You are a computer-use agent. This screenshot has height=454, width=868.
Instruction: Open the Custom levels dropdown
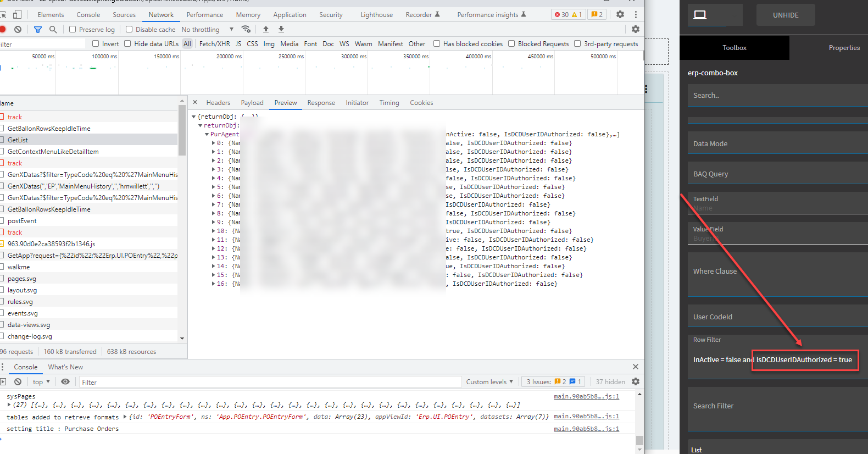(489, 381)
